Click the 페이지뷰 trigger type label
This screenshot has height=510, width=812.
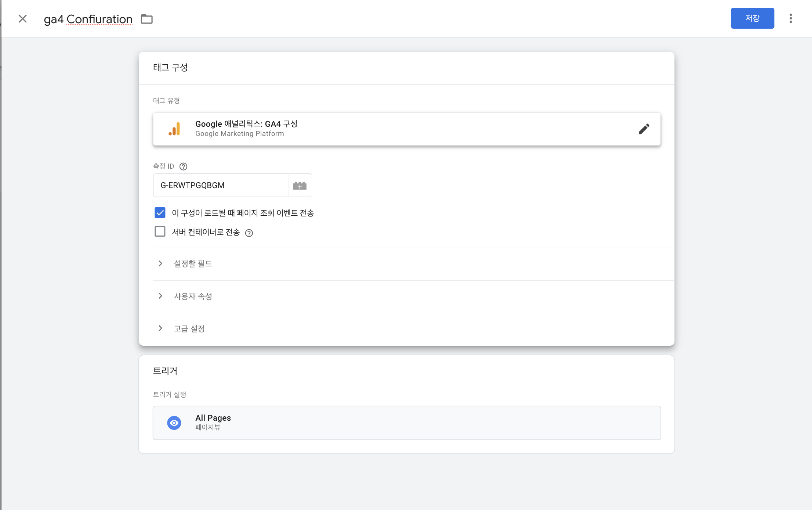click(208, 427)
